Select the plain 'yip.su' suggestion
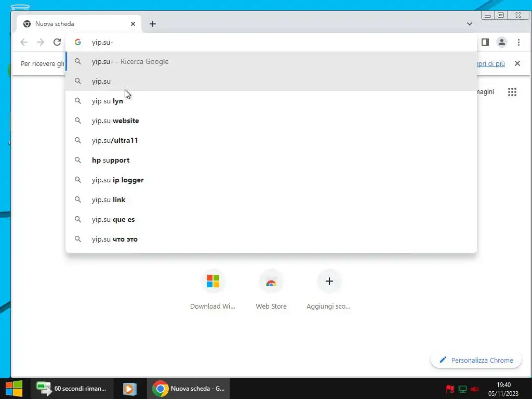The width and height of the screenshot is (532, 399). point(271,81)
